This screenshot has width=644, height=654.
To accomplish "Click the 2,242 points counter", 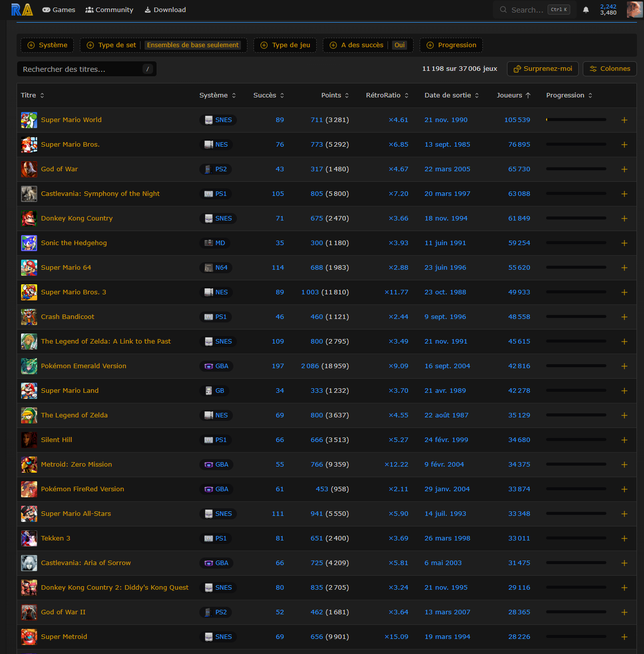I will pyautogui.click(x=608, y=7).
